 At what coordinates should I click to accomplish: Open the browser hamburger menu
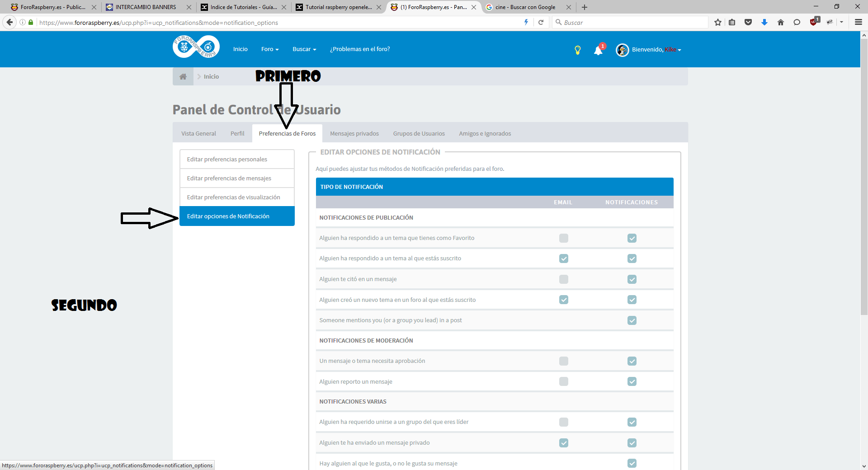point(858,22)
